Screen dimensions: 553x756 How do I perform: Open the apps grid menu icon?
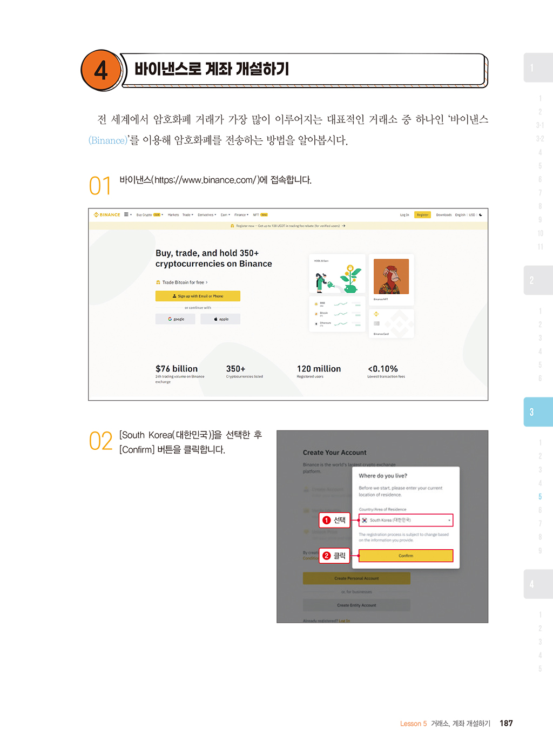click(126, 214)
